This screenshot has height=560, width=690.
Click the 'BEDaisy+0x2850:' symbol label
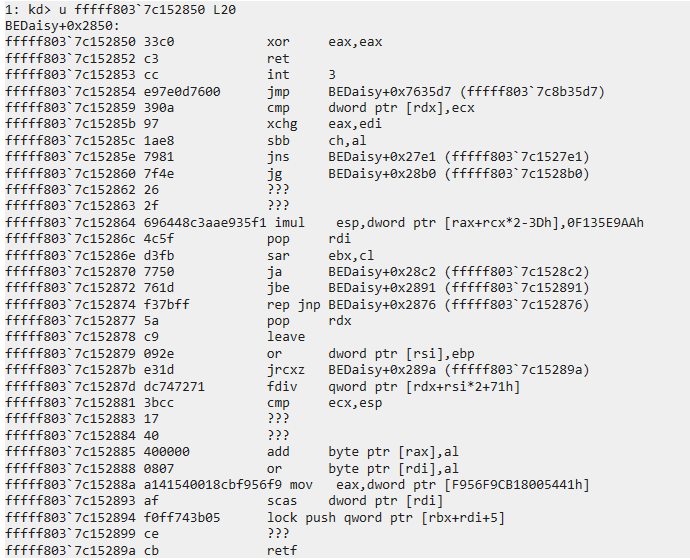(x=61, y=25)
